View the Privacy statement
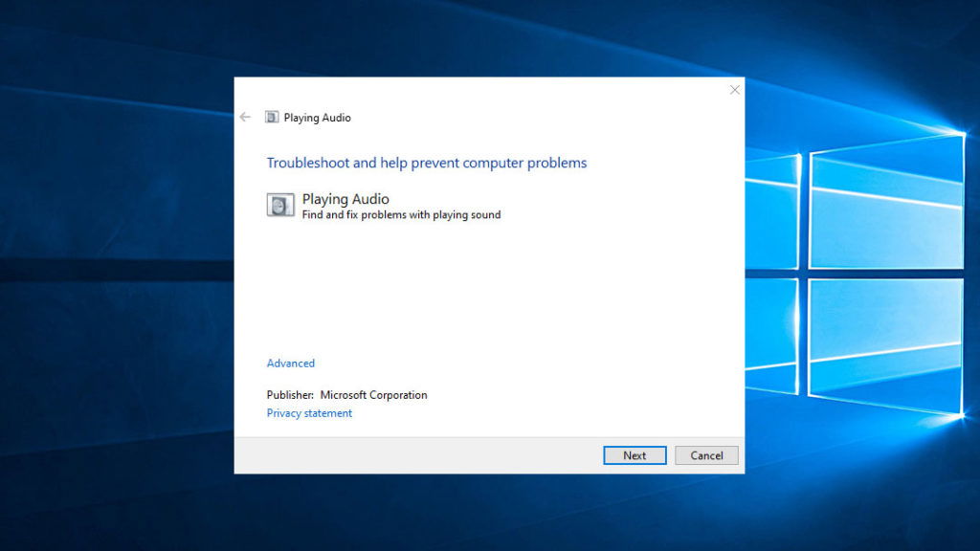 click(308, 412)
